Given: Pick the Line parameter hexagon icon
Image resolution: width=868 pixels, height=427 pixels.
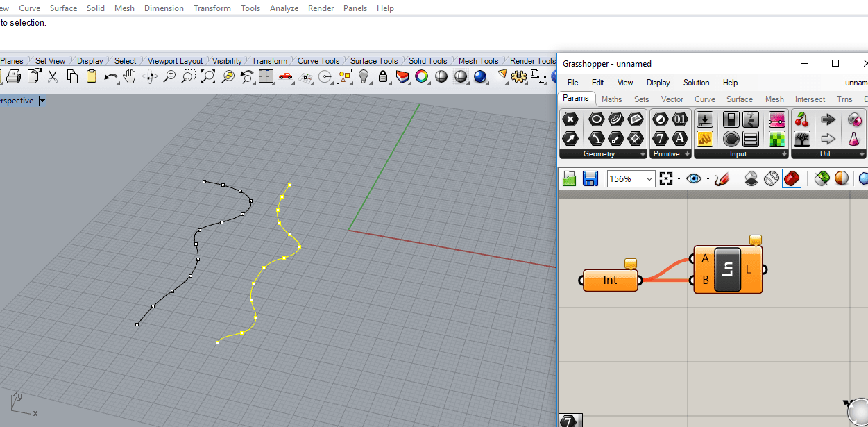Looking at the screenshot, I should pyautogui.click(x=615, y=138).
